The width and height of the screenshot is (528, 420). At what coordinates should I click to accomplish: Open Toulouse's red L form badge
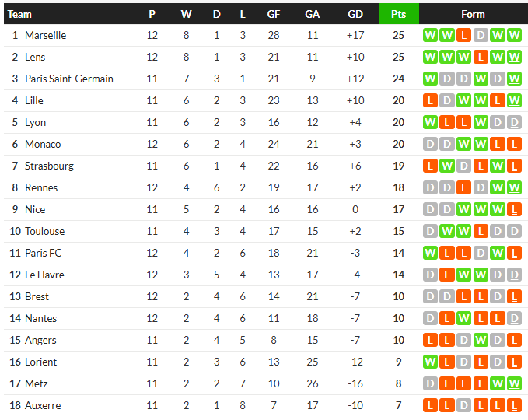tap(481, 231)
